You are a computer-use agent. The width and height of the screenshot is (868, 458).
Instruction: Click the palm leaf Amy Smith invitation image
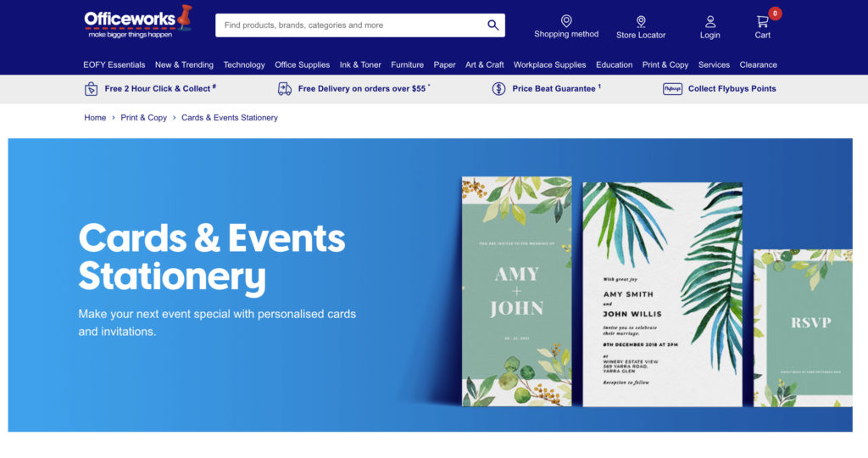(662, 294)
